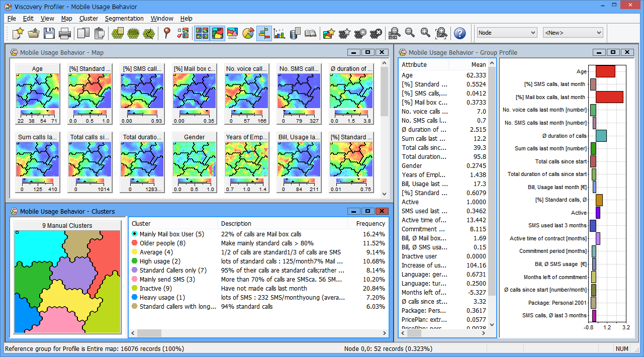Toggle the group profile bar chart view
644x357 pixels.
tap(264, 33)
